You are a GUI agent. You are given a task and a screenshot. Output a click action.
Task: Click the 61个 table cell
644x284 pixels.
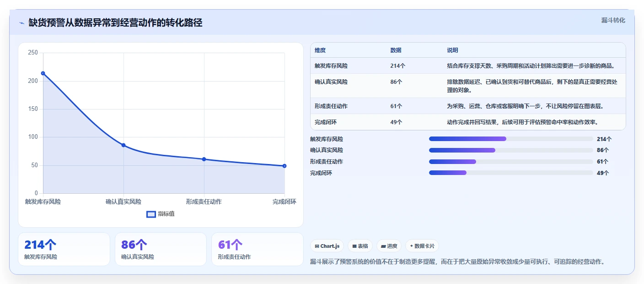pyautogui.click(x=396, y=106)
